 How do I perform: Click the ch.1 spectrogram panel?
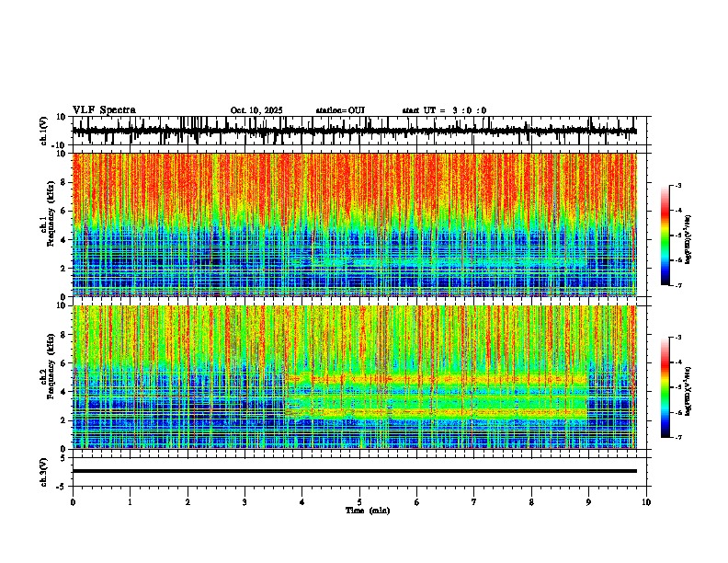click(361, 224)
